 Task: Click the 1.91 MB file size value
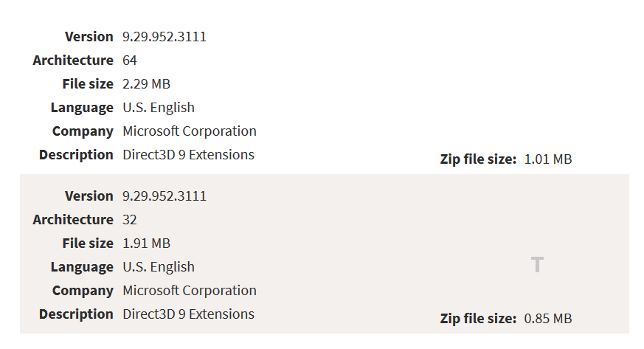point(146,243)
